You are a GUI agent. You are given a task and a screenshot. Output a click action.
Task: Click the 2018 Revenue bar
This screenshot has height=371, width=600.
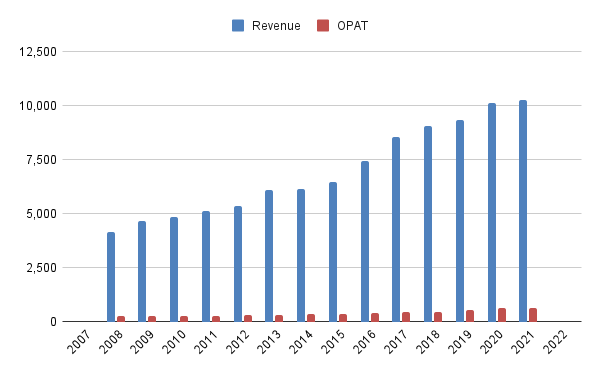click(x=428, y=224)
